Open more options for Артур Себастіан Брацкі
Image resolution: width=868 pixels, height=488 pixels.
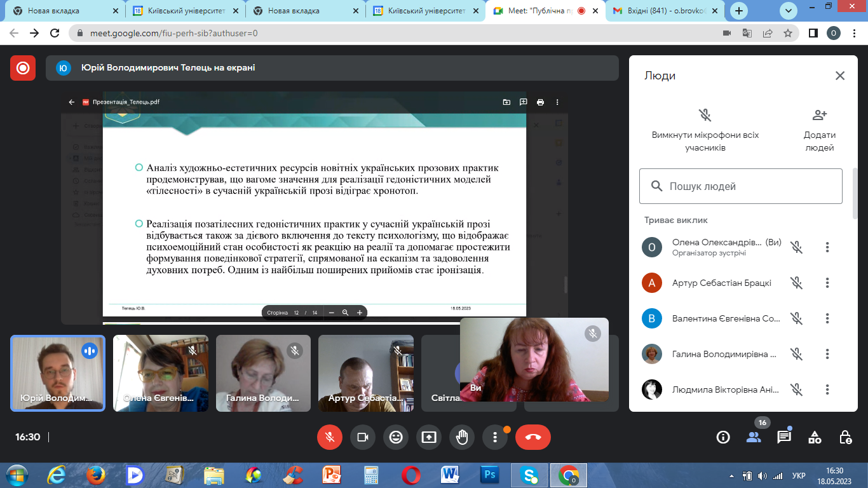(827, 283)
